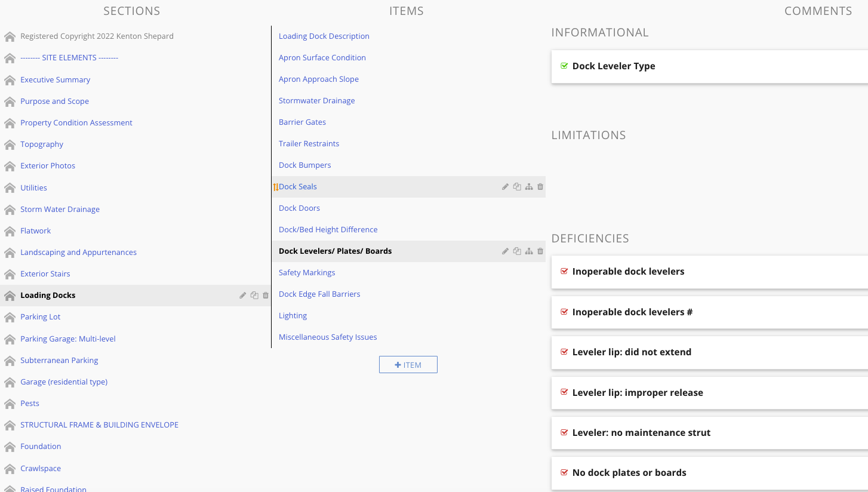This screenshot has height=492, width=868.
Task: Click house icon next to Foundation
Action: (x=10, y=447)
